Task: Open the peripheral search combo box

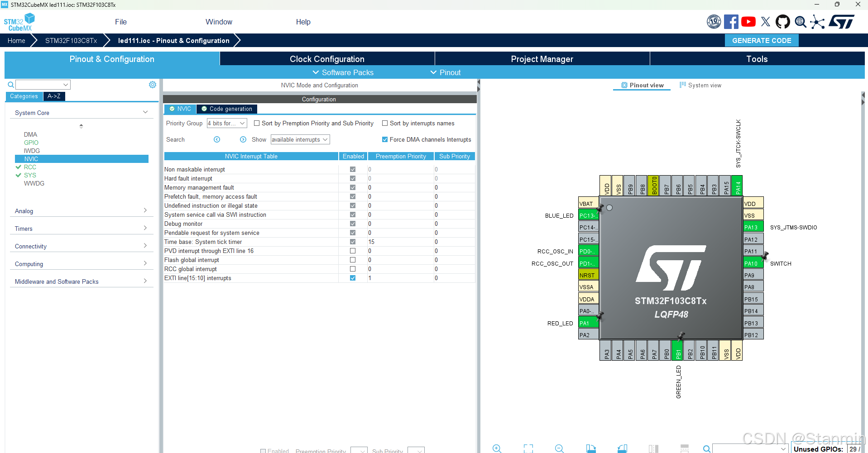Action: coord(43,85)
